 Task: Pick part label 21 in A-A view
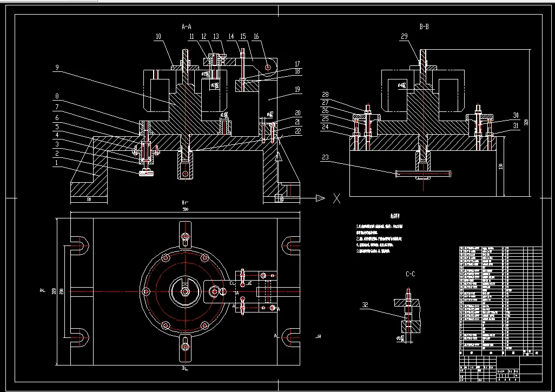pyautogui.click(x=298, y=122)
